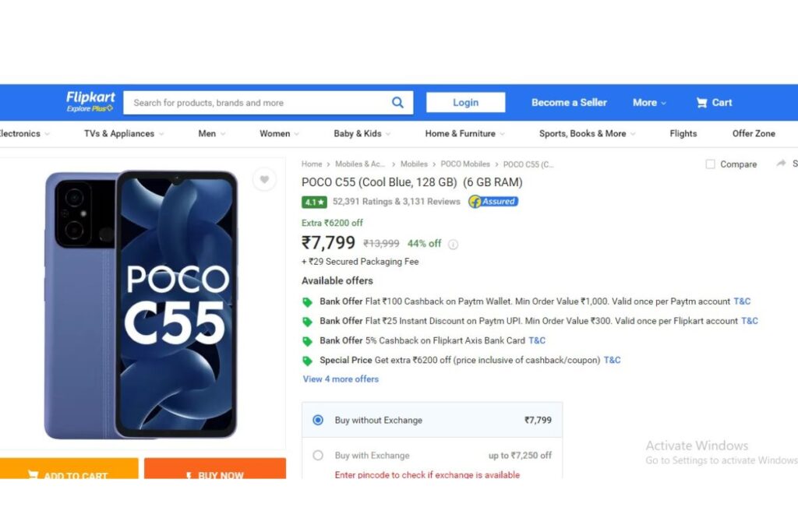Add phone to wishlist with heart icon
798x532 pixels.
pyautogui.click(x=264, y=179)
